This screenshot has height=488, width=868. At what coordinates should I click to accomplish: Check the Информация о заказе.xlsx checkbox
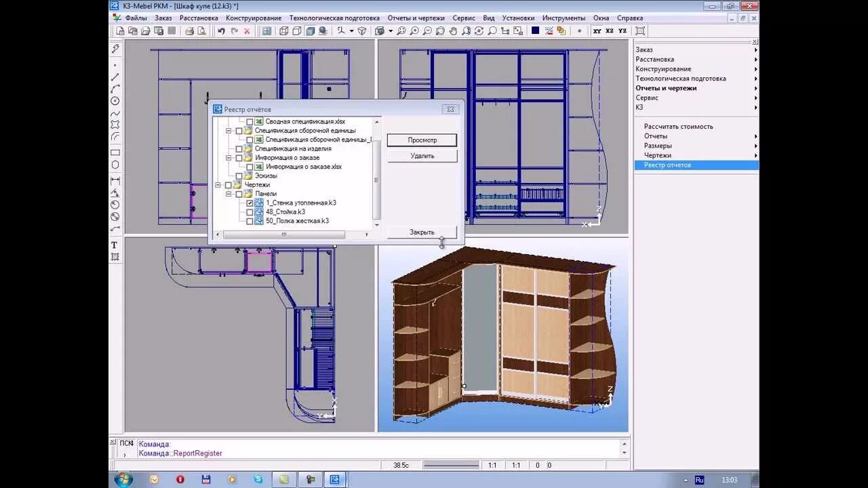click(250, 167)
